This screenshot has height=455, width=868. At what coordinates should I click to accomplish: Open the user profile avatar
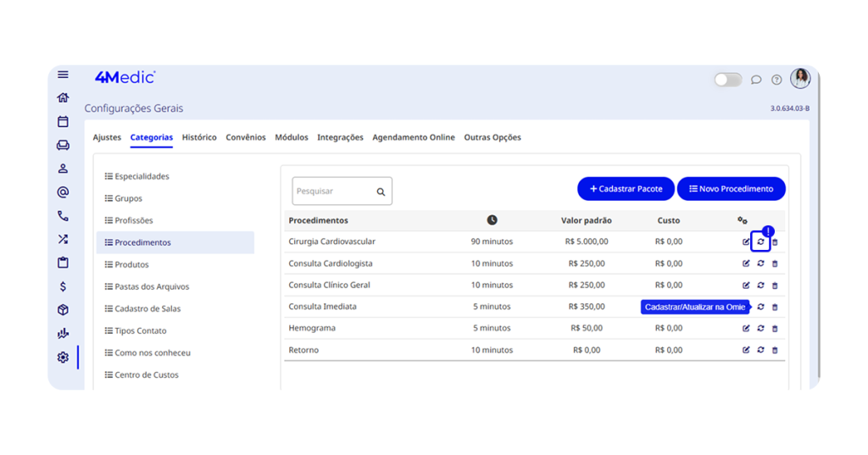tap(800, 79)
